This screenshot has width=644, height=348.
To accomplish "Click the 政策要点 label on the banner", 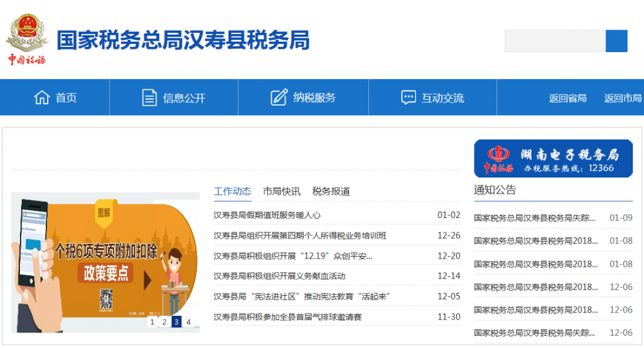I will [106, 273].
